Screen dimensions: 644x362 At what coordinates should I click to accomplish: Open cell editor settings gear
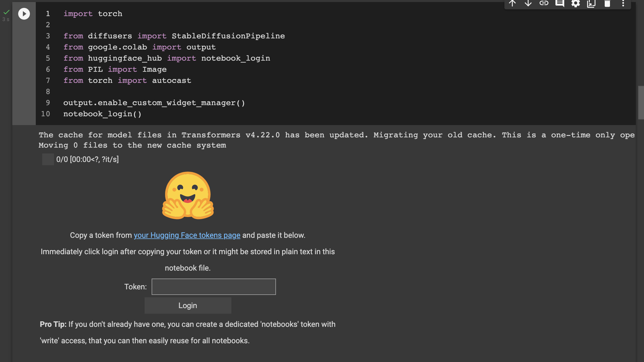click(576, 4)
